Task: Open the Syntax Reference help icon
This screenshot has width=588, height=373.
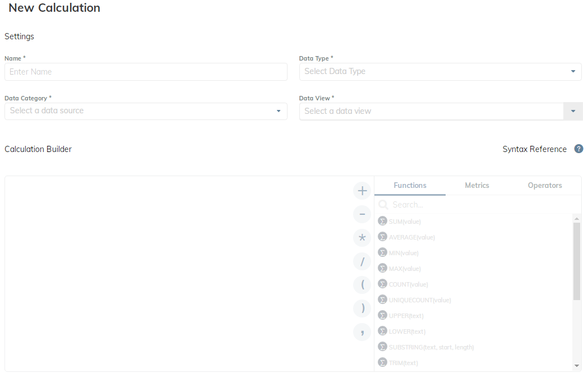Action: 579,149
